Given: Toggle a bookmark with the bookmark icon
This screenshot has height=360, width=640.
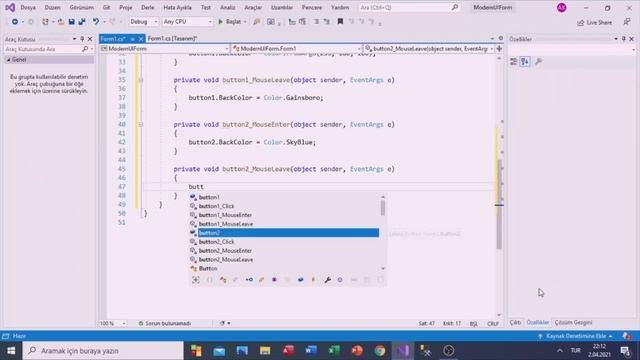Looking at the screenshot, I should 340,22.
